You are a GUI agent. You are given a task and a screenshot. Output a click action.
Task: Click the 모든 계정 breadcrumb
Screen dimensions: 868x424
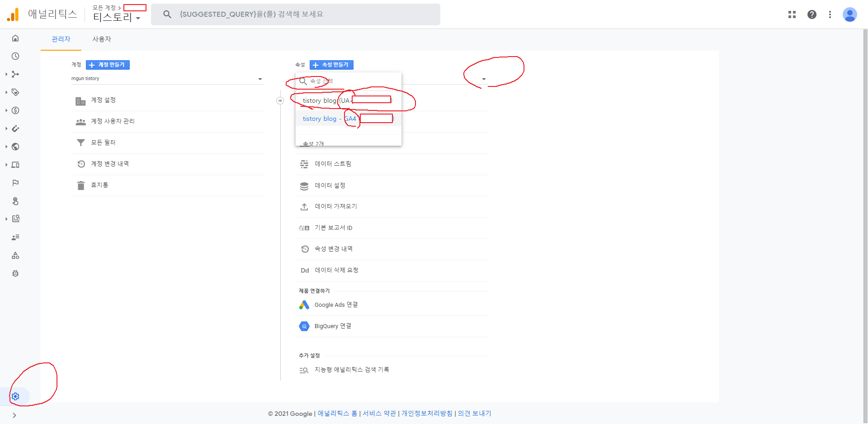(x=104, y=8)
